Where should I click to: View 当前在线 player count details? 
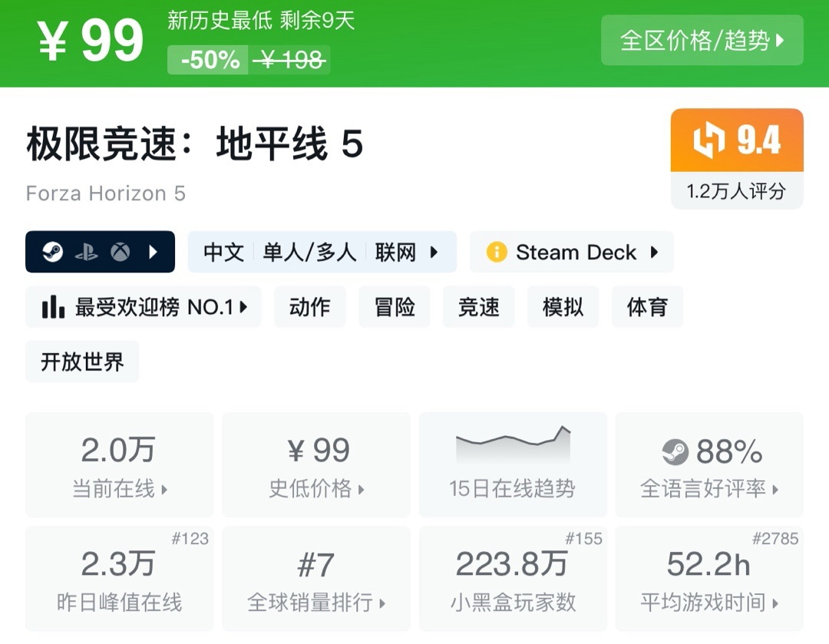(x=119, y=465)
